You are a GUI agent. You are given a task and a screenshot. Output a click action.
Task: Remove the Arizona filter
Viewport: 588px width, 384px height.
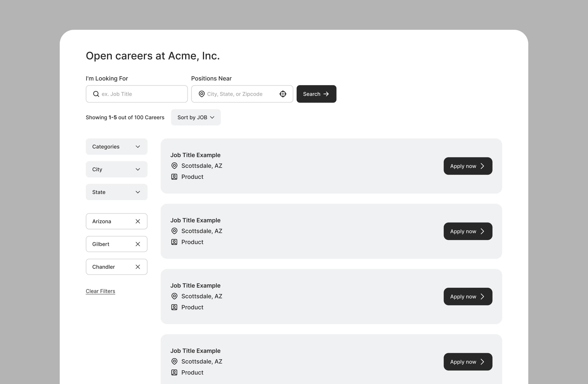pos(138,221)
